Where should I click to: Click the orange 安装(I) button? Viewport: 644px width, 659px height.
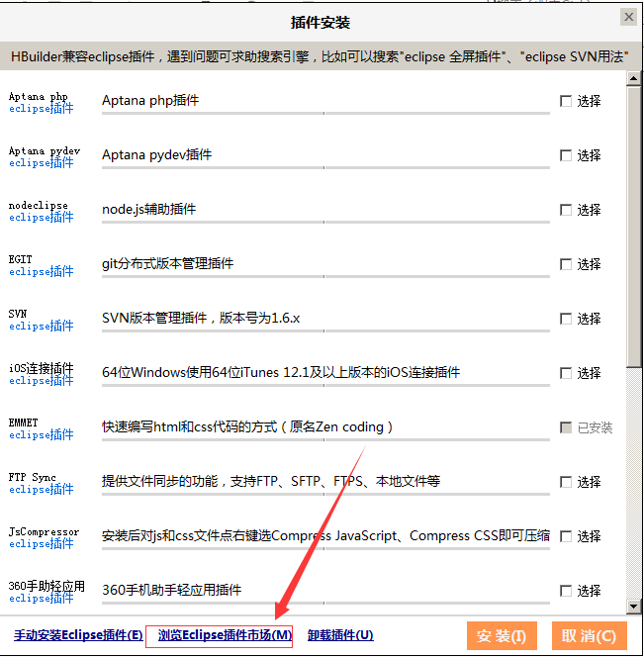(x=502, y=636)
